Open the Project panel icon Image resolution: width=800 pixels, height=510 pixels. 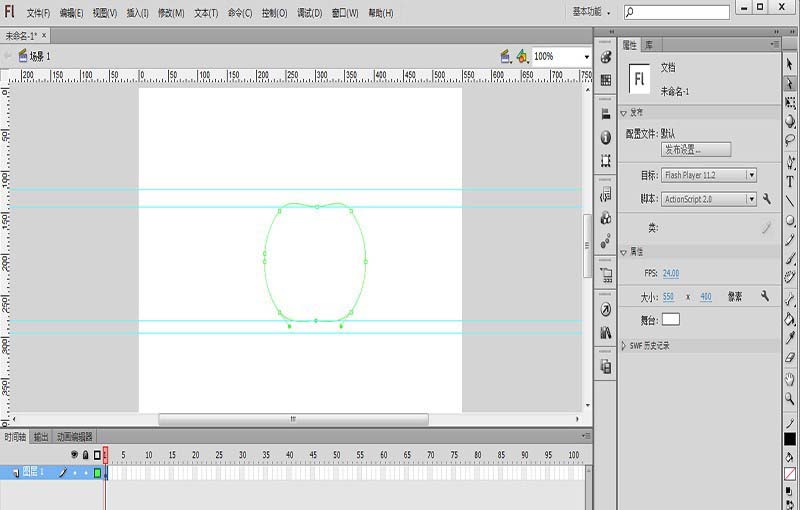point(606,275)
